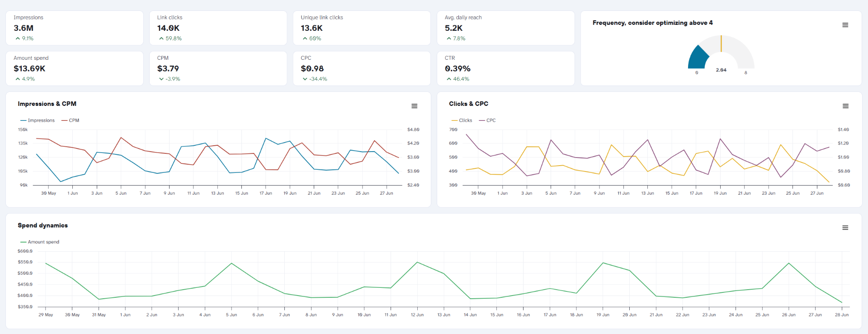Click $600.0 axis label in Spend dynamics
The width and height of the screenshot is (868, 334).
(25, 251)
